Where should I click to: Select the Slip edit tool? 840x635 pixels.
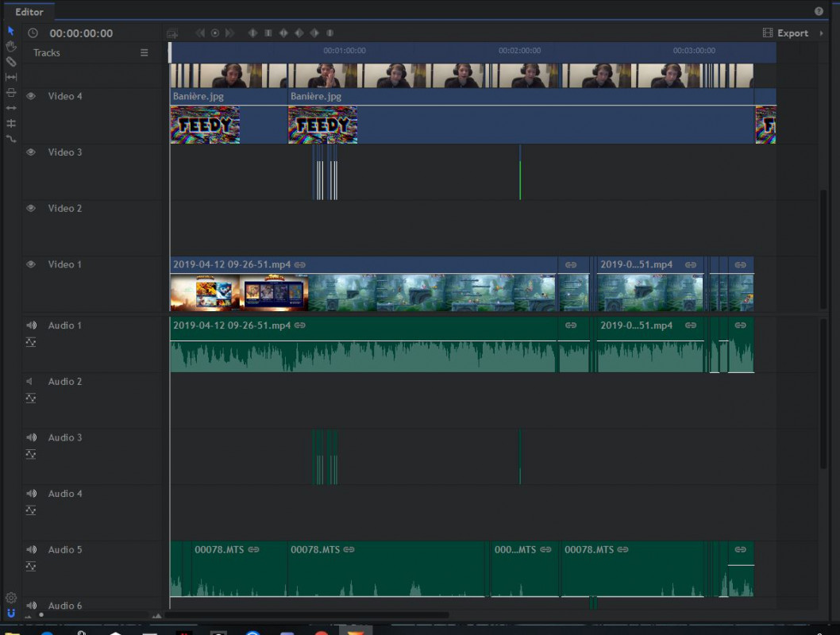(10, 77)
